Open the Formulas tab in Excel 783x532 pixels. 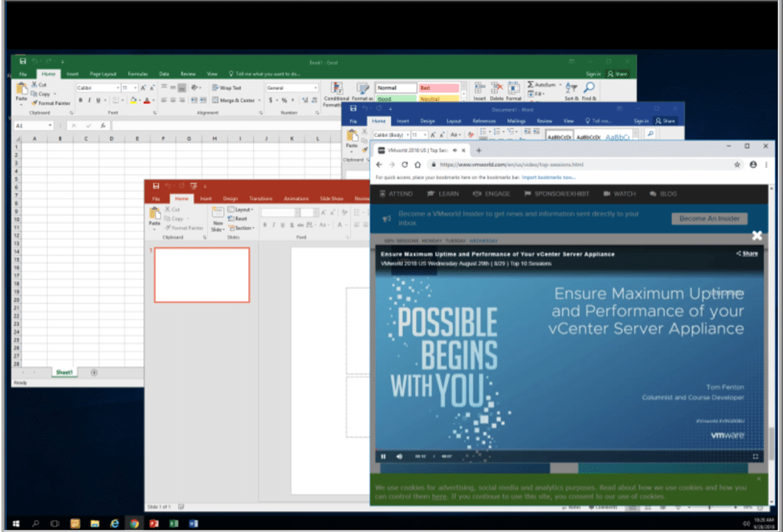(x=138, y=74)
